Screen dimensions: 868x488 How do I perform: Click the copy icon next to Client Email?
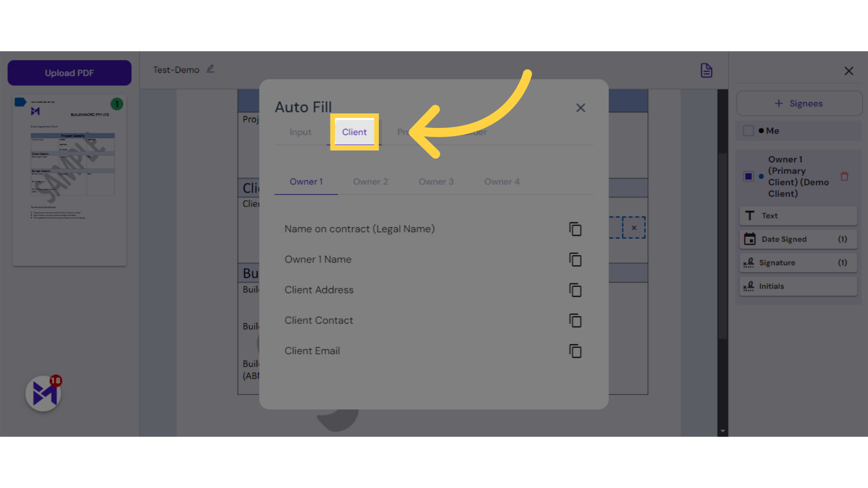click(x=575, y=350)
